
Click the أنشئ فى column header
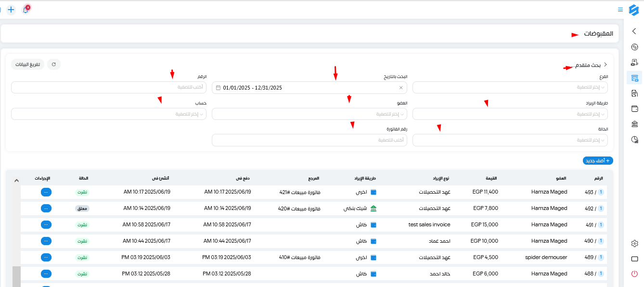tap(161, 179)
